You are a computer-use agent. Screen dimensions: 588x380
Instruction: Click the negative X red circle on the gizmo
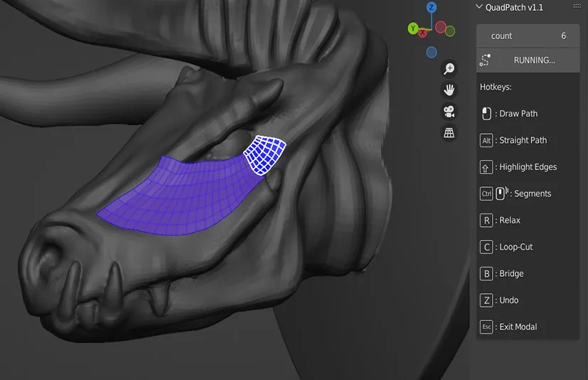pyautogui.click(x=441, y=26)
